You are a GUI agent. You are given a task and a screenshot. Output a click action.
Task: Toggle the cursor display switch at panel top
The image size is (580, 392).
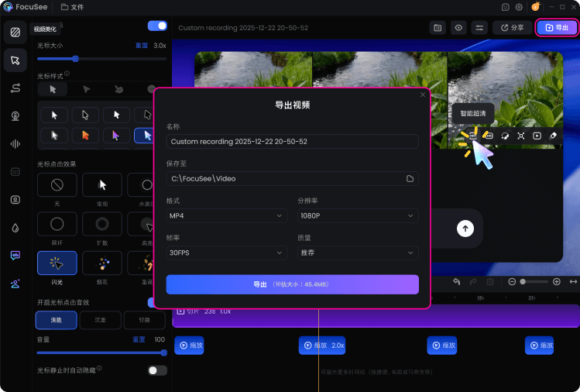tap(157, 26)
